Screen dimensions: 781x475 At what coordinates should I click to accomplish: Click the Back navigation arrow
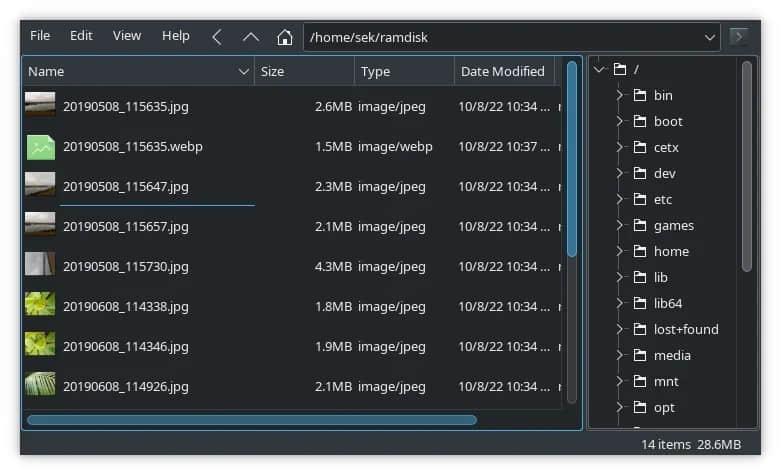pos(217,36)
